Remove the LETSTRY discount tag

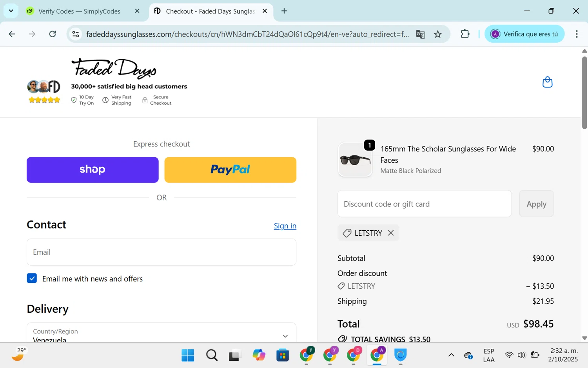pyautogui.click(x=391, y=233)
